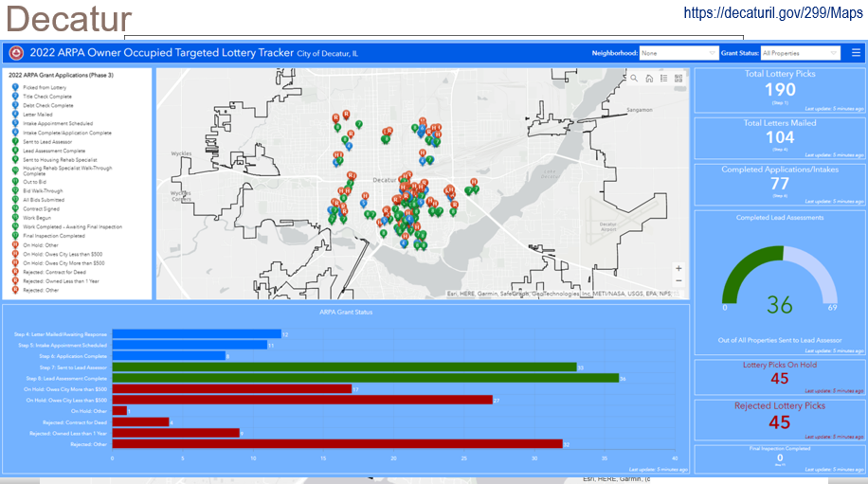The width and height of the screenshot is (868, 484).
Task: Zoom in on the map
Action: (678, 268)
